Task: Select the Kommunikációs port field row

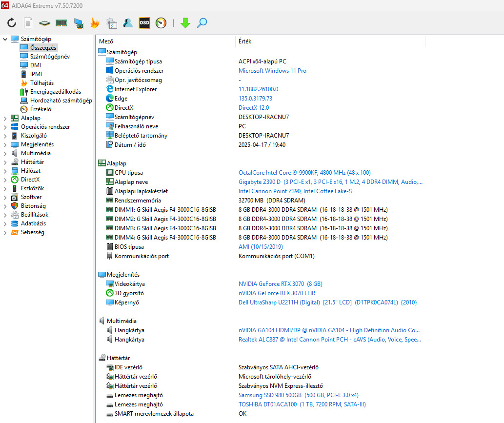Action: 210,256
